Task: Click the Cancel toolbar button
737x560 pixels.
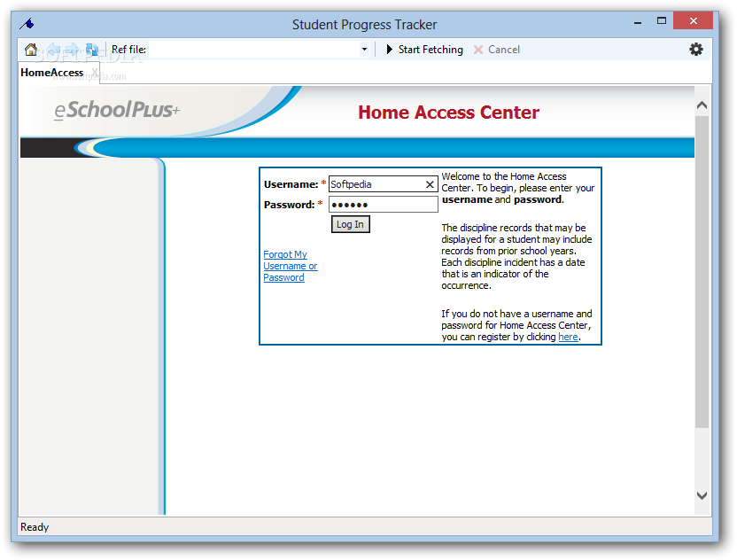Action: (497, 50)
